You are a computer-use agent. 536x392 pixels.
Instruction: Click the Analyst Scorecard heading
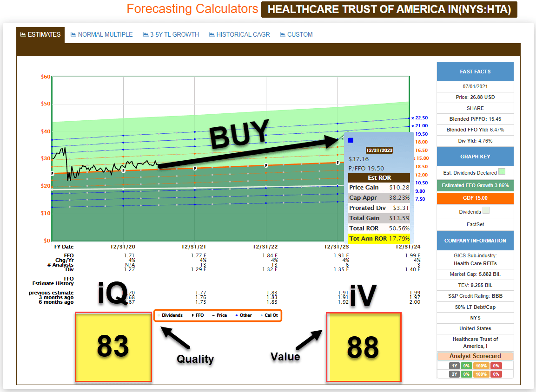[475, 356]
